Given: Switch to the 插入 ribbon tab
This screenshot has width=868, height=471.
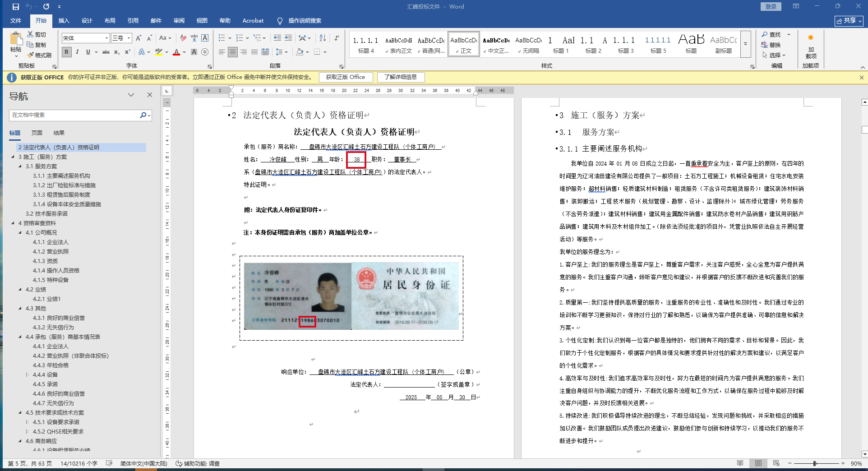Looking at the screenshot, I should tap(64, 21).
